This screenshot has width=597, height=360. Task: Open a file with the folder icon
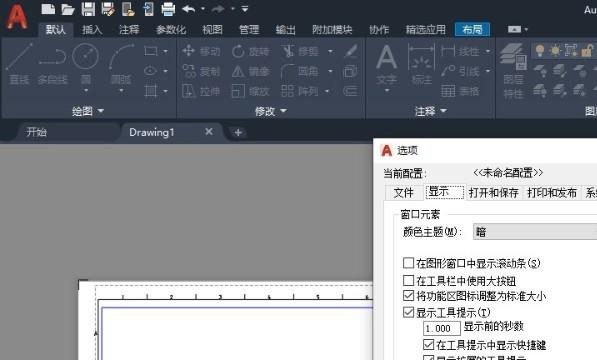[68, 9]
